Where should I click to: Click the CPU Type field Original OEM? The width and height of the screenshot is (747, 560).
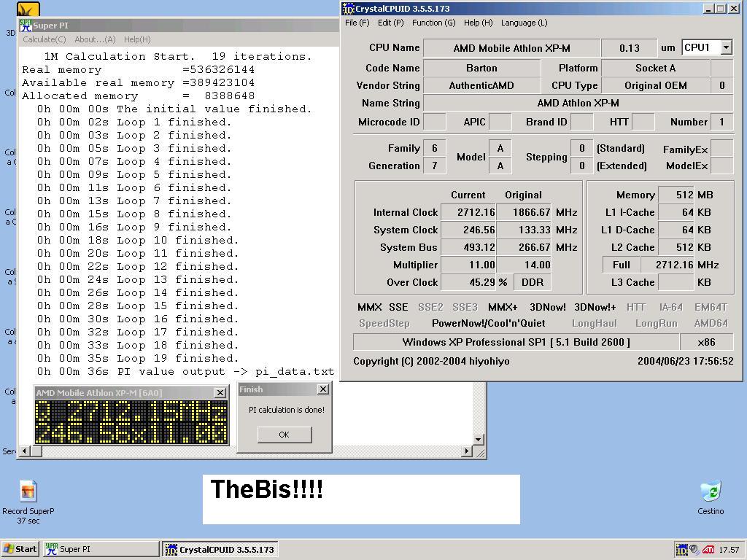tap(656, 86)
